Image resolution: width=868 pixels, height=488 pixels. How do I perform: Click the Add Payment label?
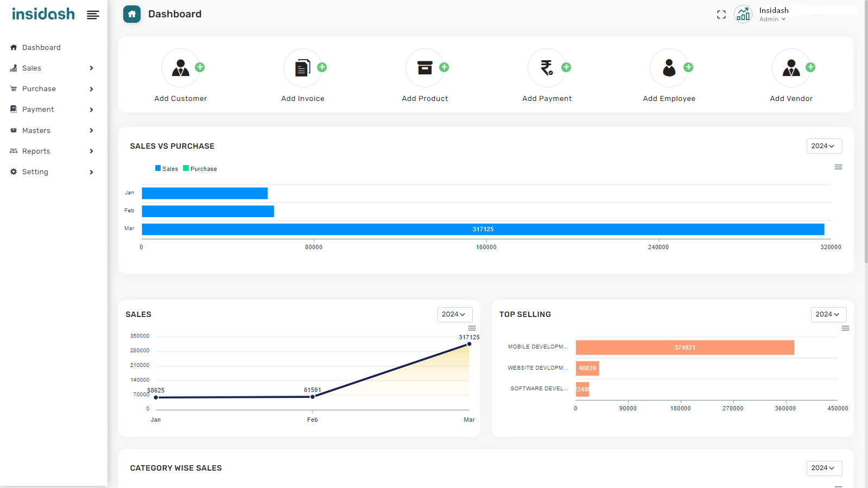(547, 99)
